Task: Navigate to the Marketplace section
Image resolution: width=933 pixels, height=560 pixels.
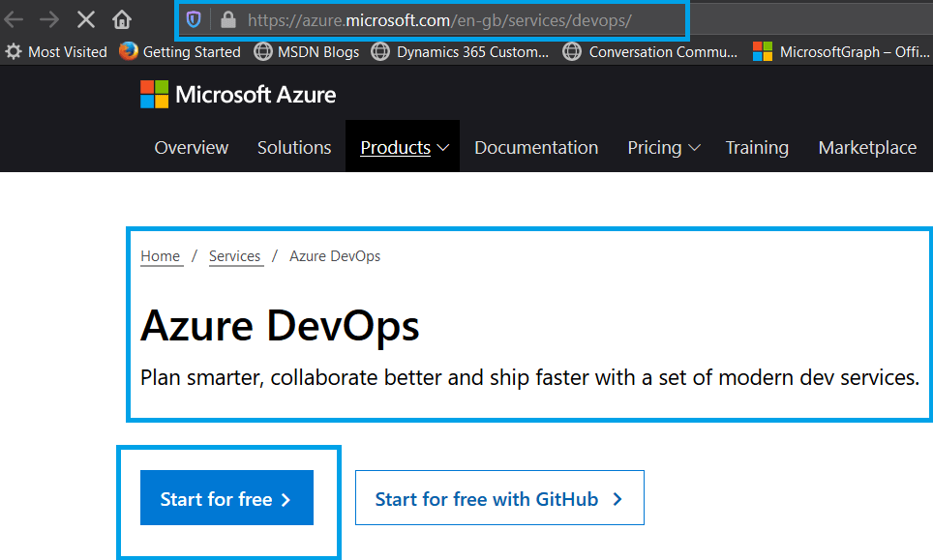Action: pos(866,147)
